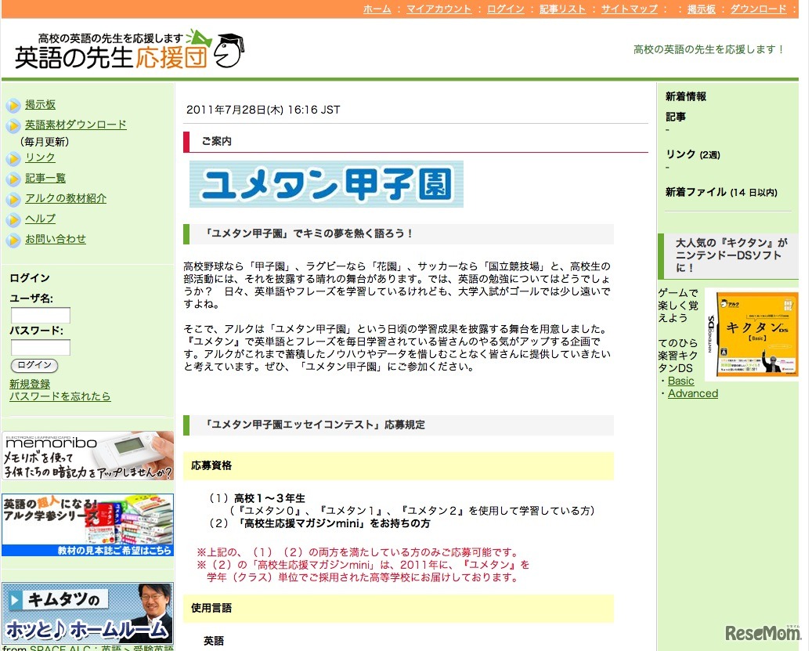Click the 使用言語 heading
Image resolution: width=812 pixels, height=651 pixels.
211,608
